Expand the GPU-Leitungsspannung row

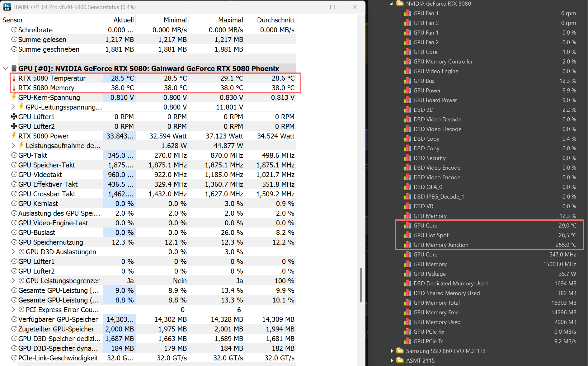coord(13,107)
